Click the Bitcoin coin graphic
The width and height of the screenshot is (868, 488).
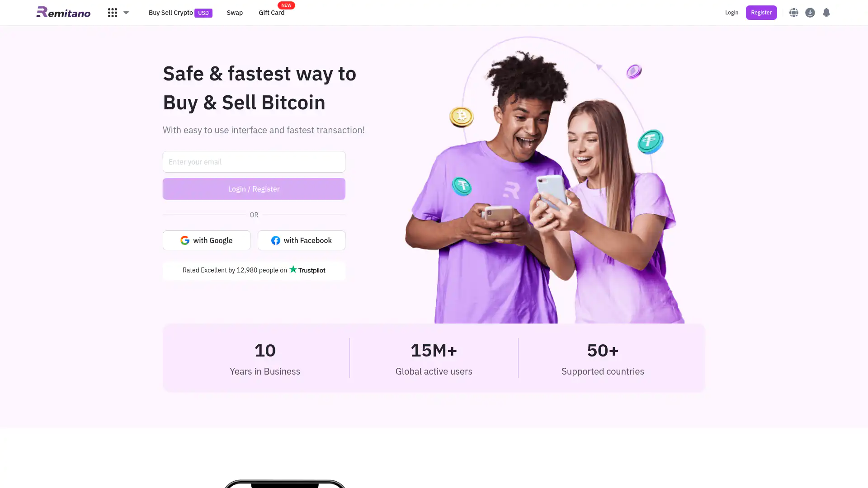(462, 117)
